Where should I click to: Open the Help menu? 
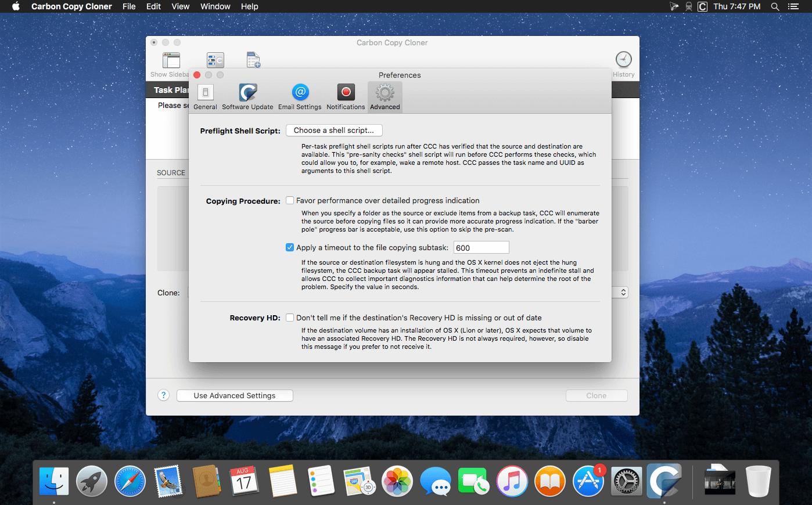pos(250,6)
